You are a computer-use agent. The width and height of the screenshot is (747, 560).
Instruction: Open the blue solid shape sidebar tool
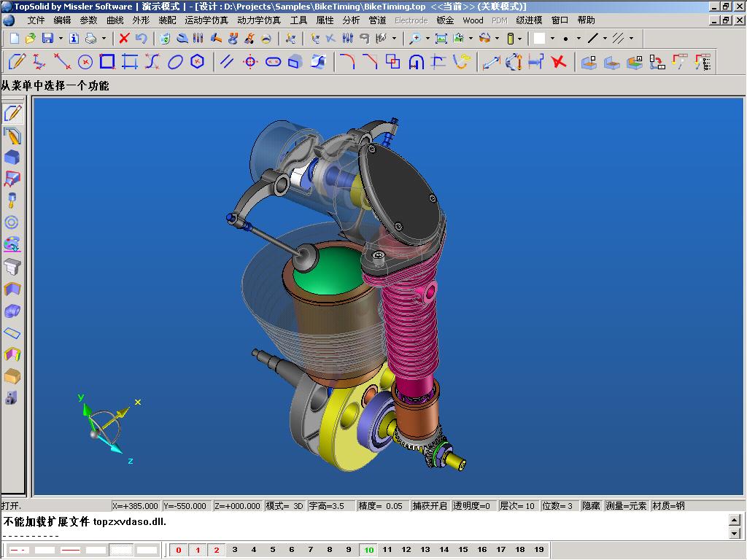[12, 157]
